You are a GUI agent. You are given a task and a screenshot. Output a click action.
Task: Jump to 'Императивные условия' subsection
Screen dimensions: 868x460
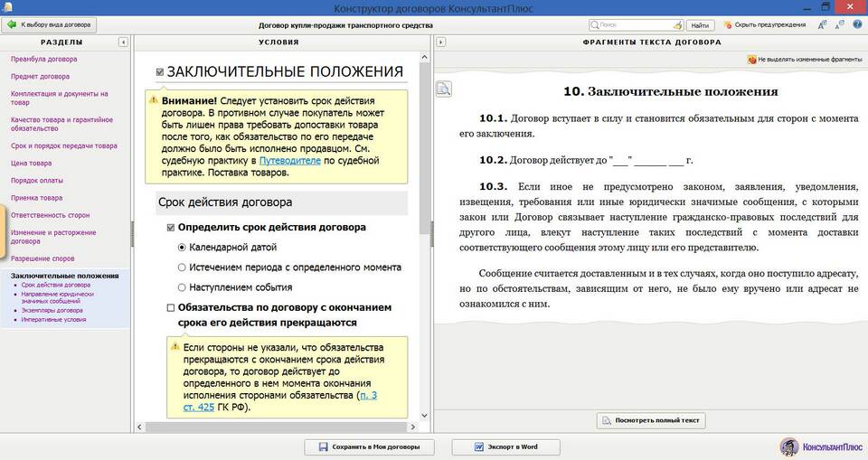pos(53,319)
